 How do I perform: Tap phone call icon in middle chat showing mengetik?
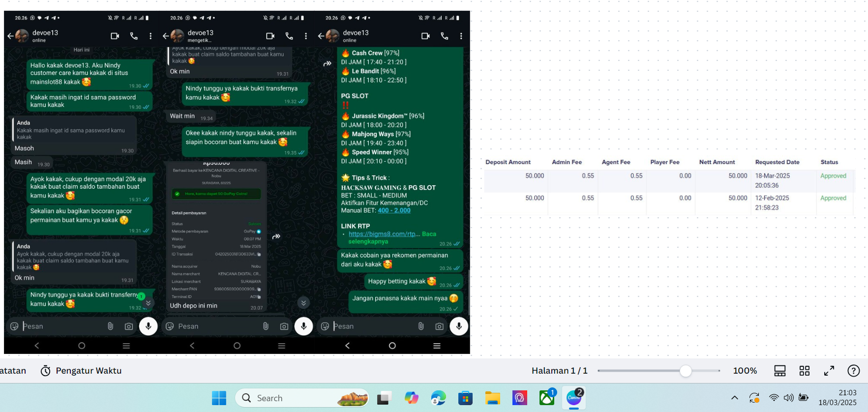[x=289, y=36]
